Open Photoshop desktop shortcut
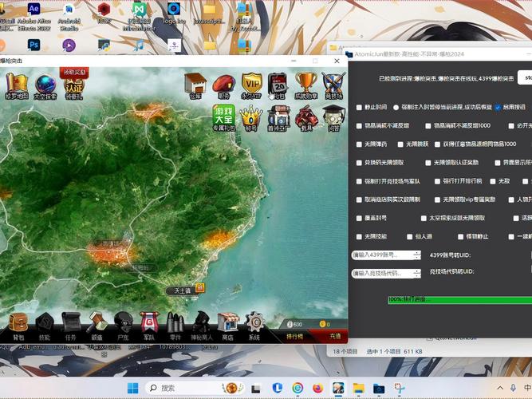This screenshot has width=532, height=399. (x=33, y=45)
